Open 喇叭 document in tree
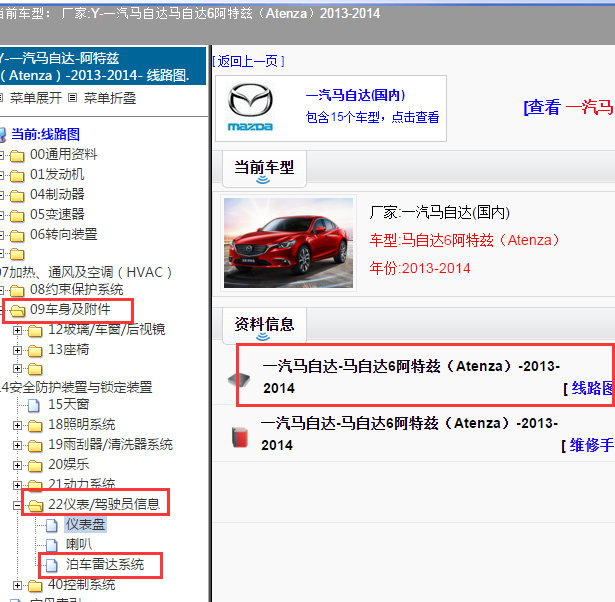The height and width of the screenshot is (602, 615). tap(78, 544)
